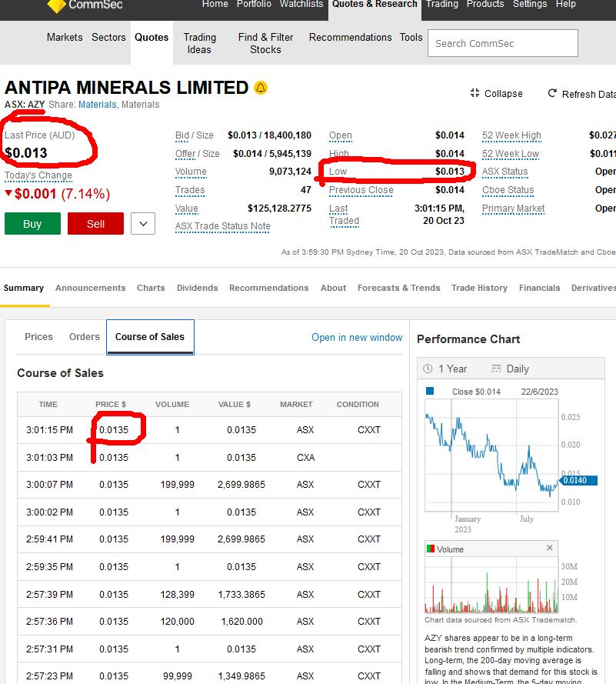Viewport: 616px width, 684px height.
Task: Open the Home menu
Action: pos(215,4)
